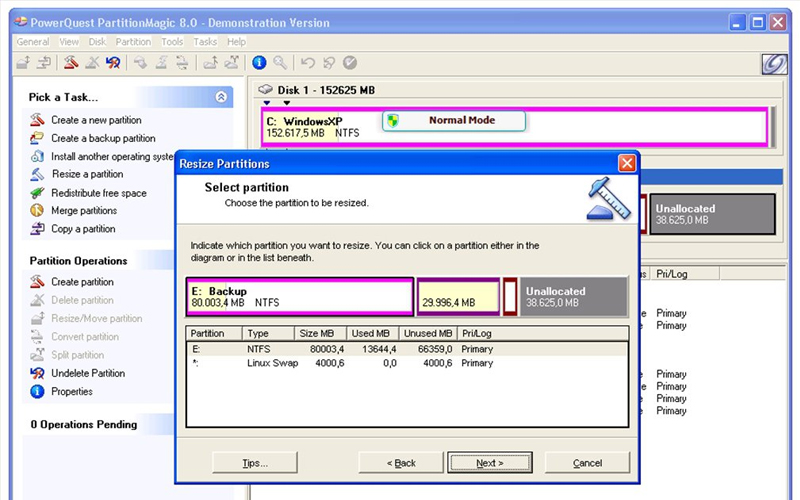Select the small red-bordered partition in dialog diagram

point(510,297)
